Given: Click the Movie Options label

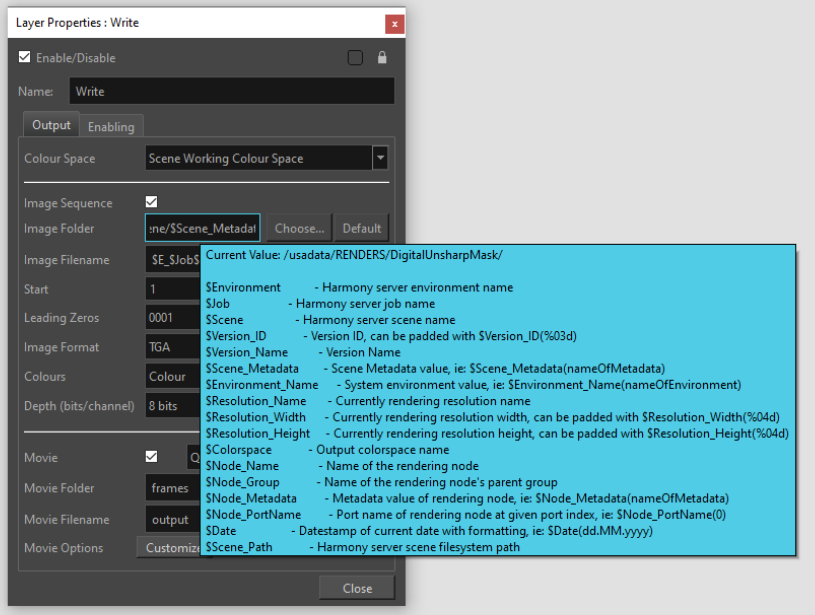Looking at the screenshot, I should click(63, 548).
